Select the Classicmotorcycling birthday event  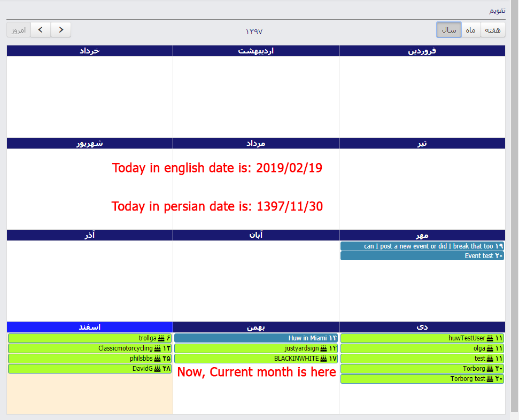[90, 348]
